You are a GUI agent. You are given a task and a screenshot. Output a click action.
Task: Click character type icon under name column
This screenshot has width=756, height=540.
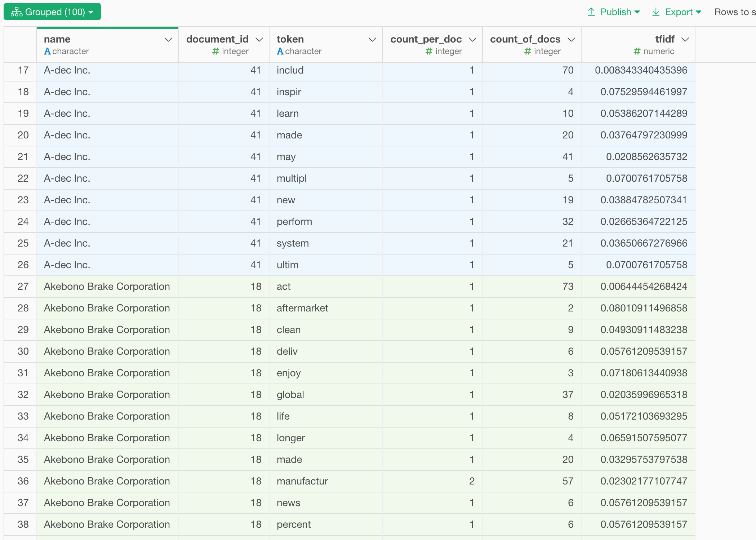47,51
